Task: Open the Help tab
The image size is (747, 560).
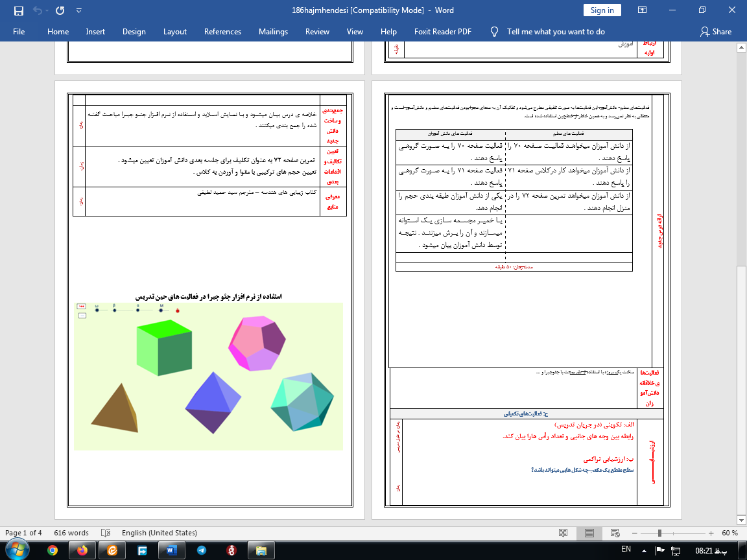Action: [x=388, y=31]
